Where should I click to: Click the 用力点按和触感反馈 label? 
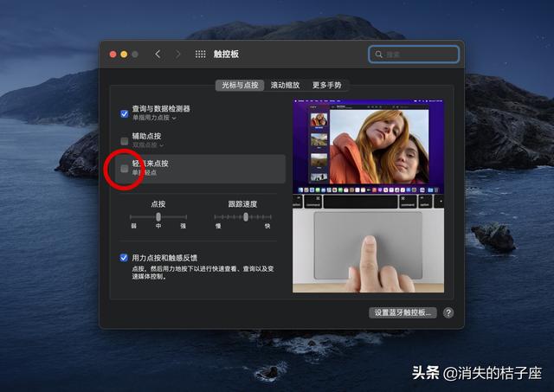[164, 258]
